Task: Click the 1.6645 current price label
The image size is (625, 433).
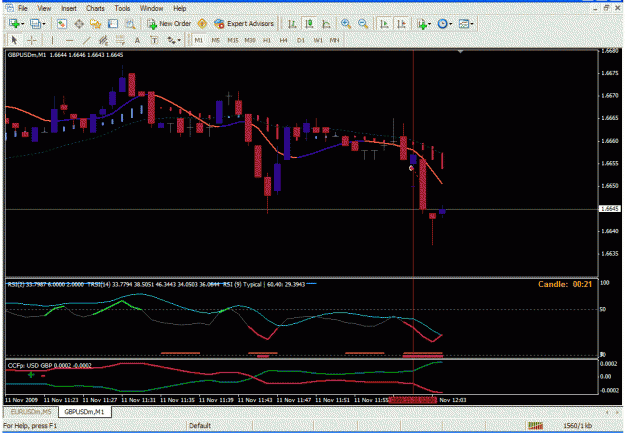Action: (610, 209)
